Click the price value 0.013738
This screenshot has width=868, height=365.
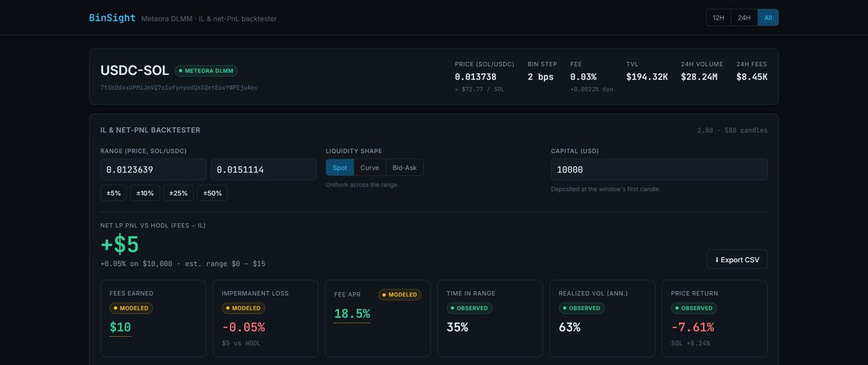pos(475,77)
